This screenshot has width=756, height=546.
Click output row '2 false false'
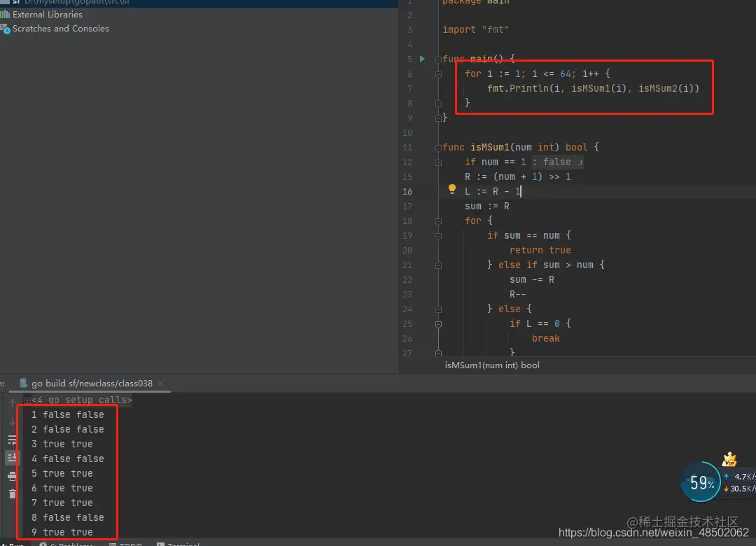(67, 429)
